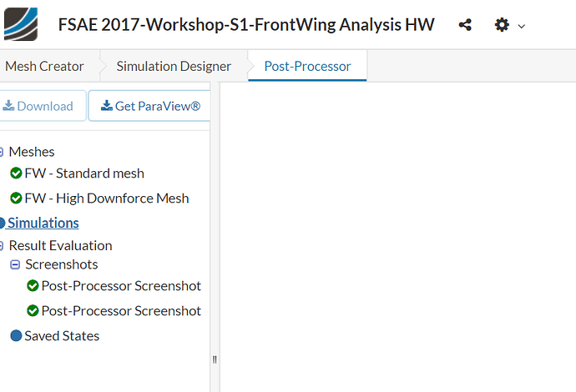Click the green check beside FW - Standard mesh
Image resolution: width=576 pixels, height=392 pixels.
click(16, 173)
